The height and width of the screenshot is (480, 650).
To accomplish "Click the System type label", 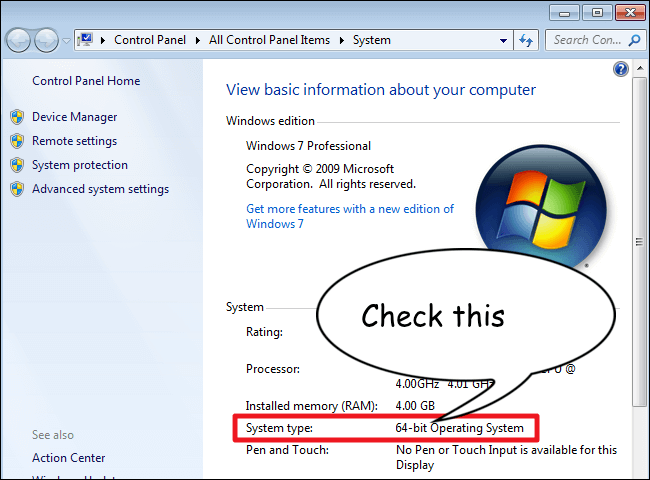I will tap(279, 428).
